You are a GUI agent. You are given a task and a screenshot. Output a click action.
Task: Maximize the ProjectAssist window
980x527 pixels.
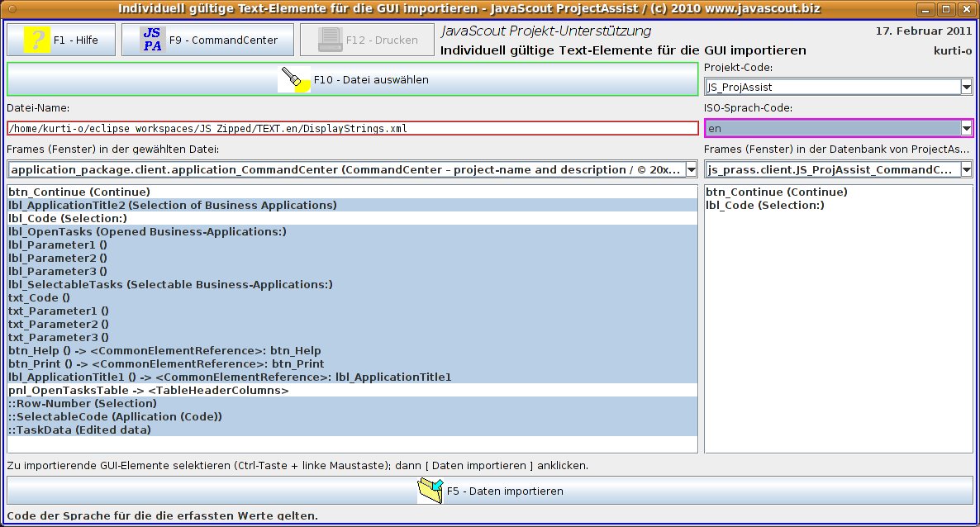[947, 9]
